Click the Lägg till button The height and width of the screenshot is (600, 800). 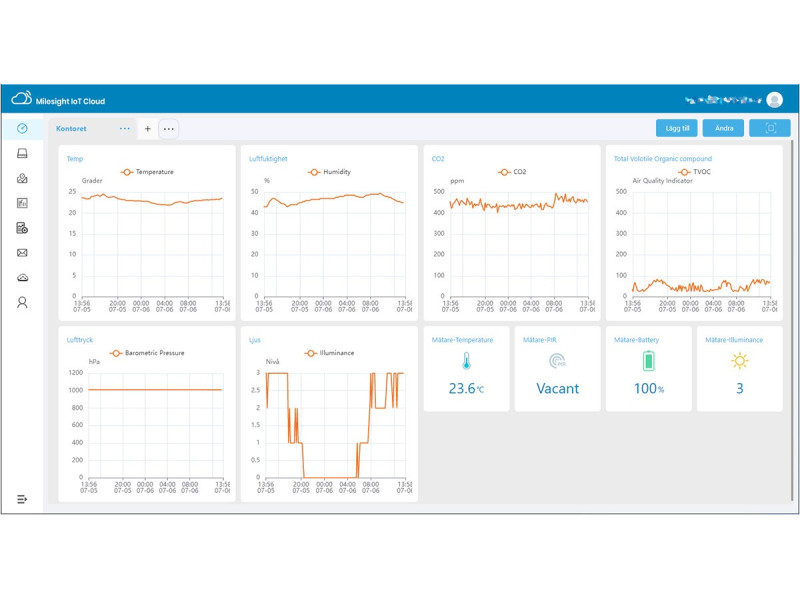click(676, 128)
